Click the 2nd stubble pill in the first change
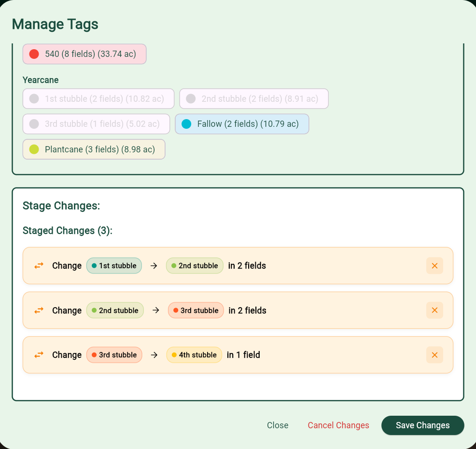 [x=195, y=265]
